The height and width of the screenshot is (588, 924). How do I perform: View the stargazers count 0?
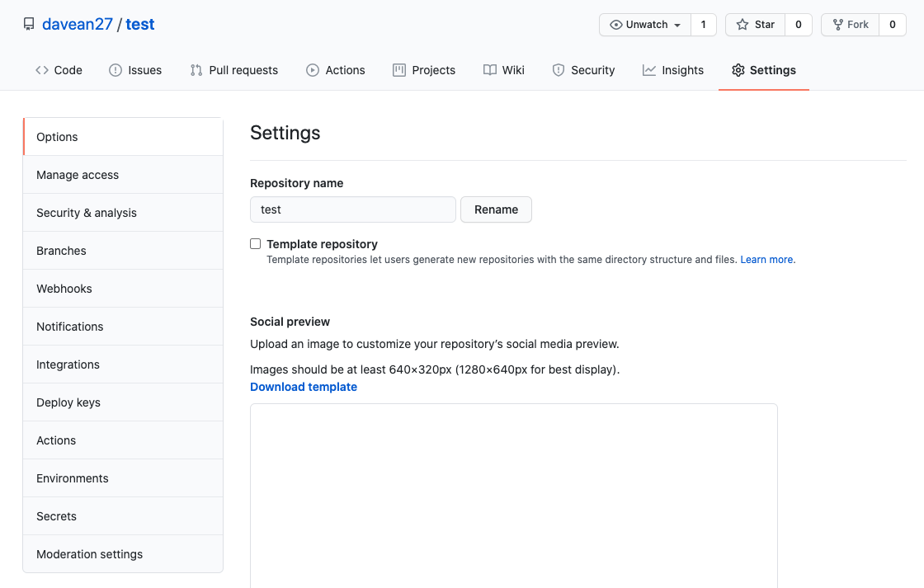[x=799, y=25]
